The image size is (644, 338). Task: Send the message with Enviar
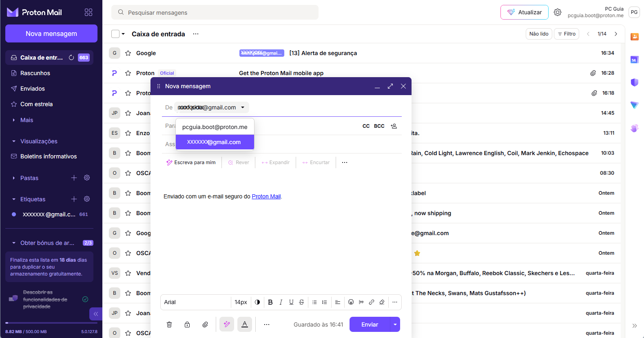(370, 325)
